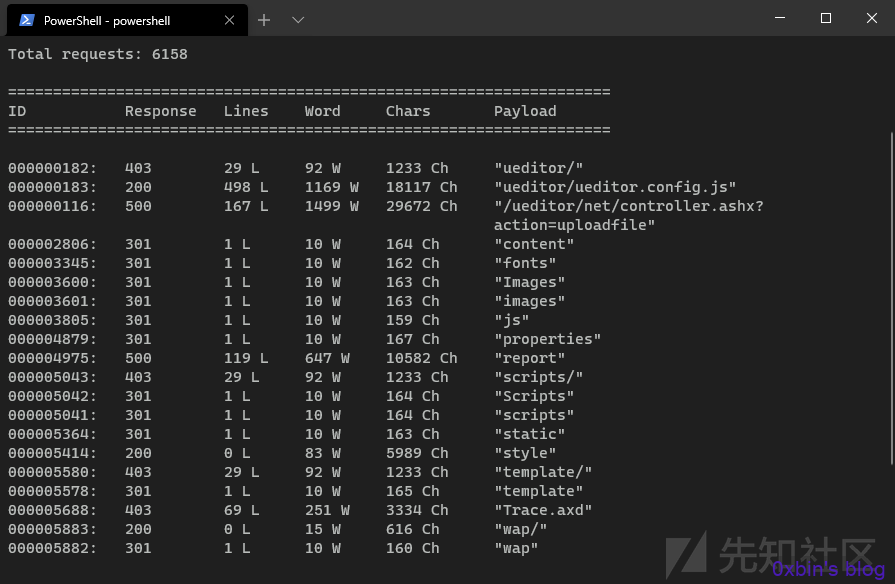The image size is (895, 584).
Task: Click the Chars column header
Action: pyautogui.click(x=408, y=111)
